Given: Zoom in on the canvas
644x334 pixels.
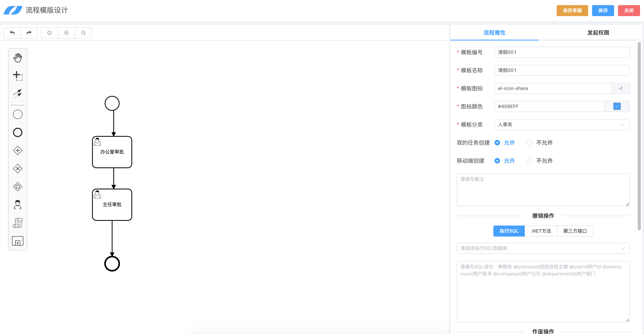Looking at the screenshot, I should pyautogui.click(x=66, y=33).
